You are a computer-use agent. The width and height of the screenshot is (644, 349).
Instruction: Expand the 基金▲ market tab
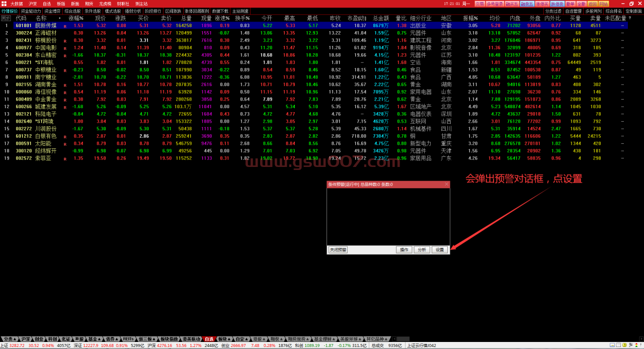(x=94, y=339)
